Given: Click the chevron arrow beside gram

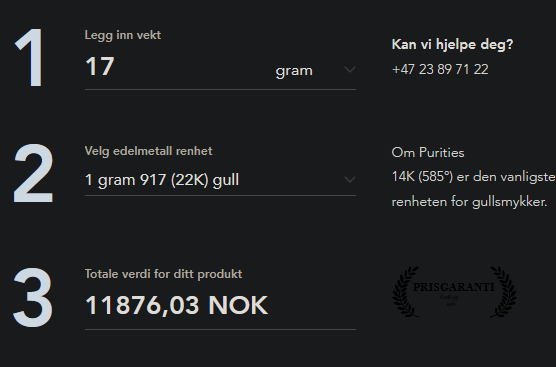Looking at the screenshot, I should [x=350, y=70].
